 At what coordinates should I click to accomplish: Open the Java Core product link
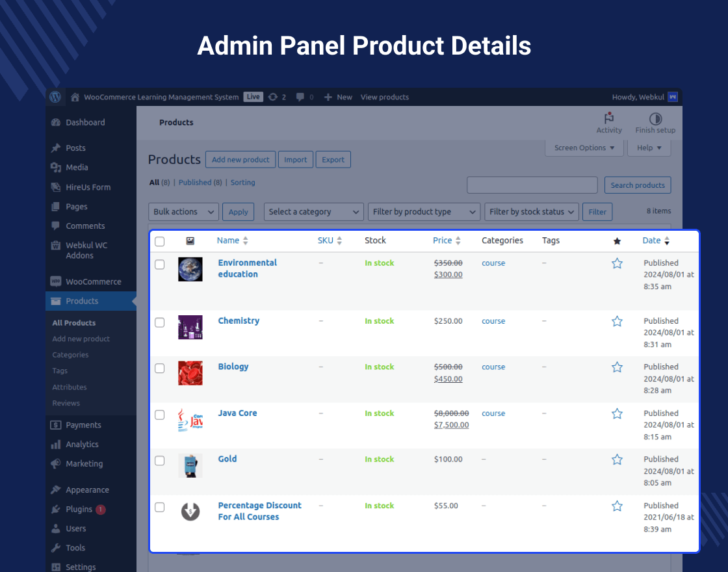[237, 413]
